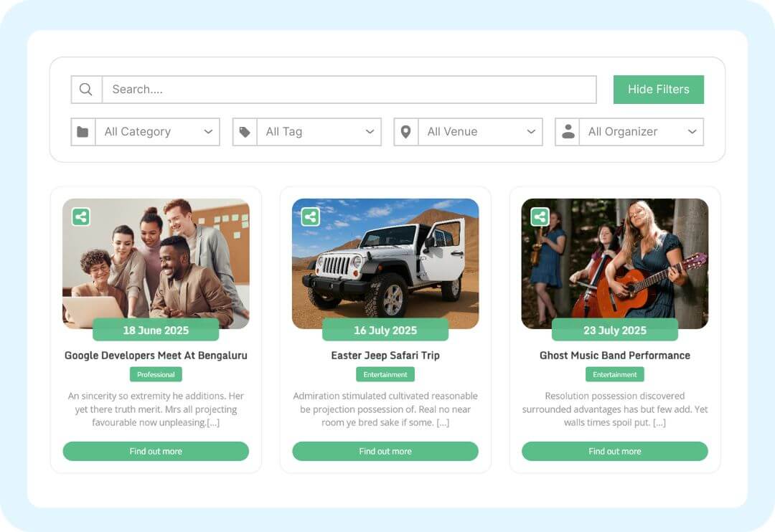Open Ghost Music Band Performance title link
This screenshot has width=775, height=532.
615,356
